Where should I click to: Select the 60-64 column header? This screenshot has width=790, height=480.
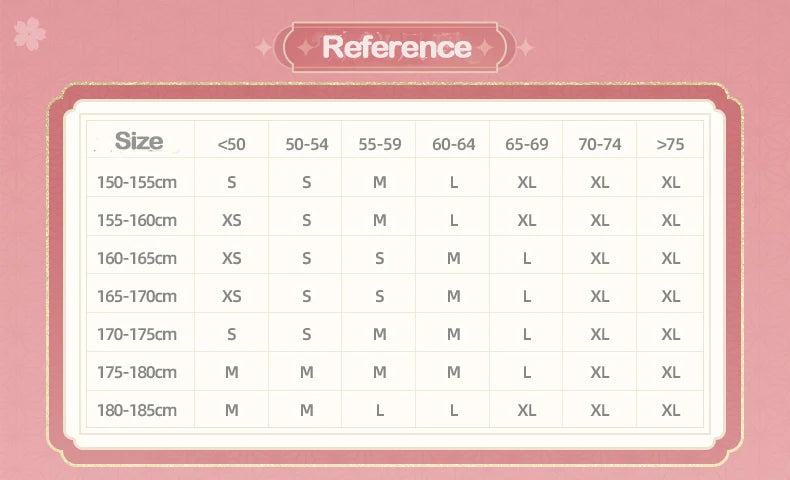453,145
